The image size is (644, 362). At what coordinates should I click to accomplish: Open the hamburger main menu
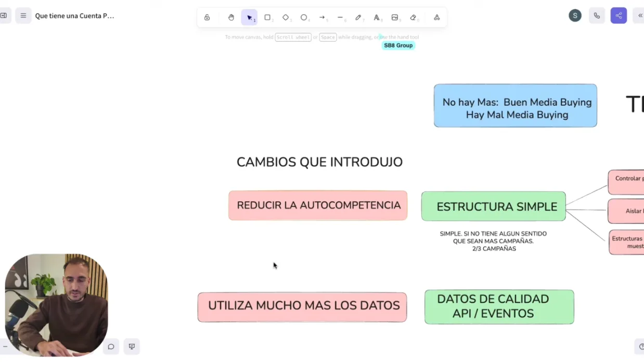23,16
